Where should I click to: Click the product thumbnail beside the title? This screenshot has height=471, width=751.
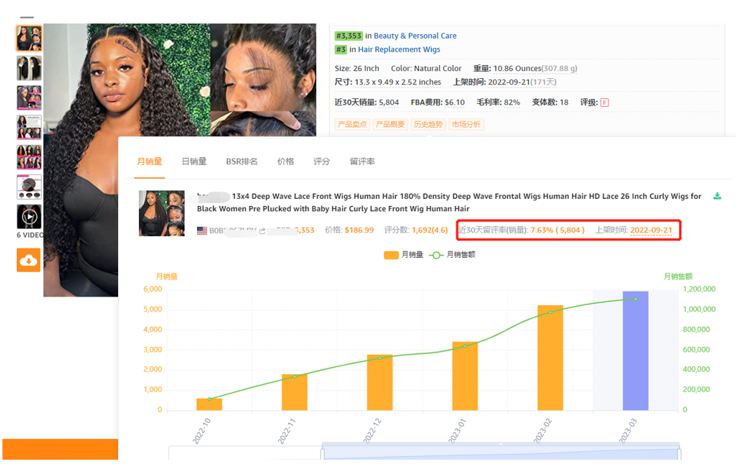pos(162,213)
